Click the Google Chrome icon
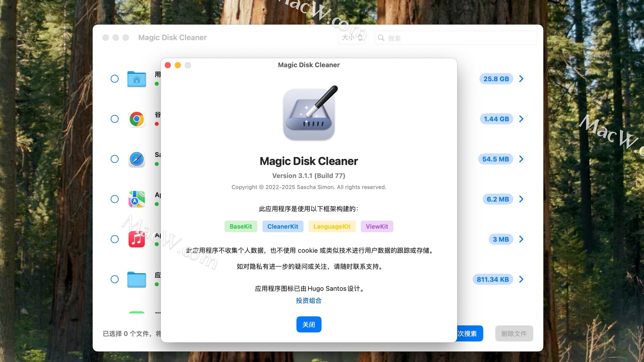The image size is (644, 362). point(137,119)
